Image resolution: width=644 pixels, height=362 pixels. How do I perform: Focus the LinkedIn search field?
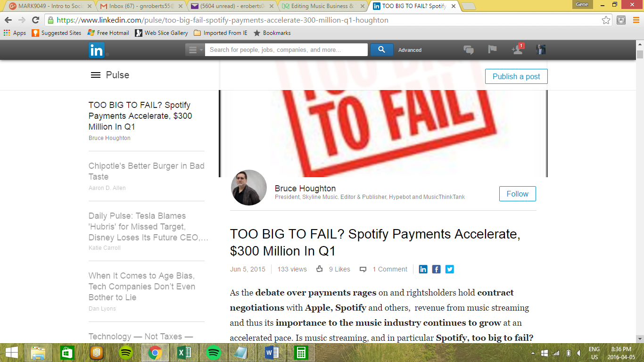pos(286,50)
